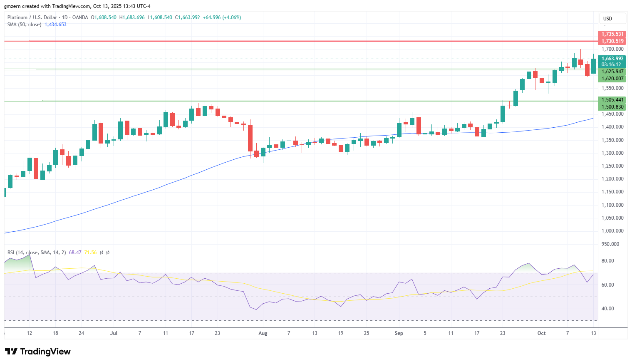Click the OANDA data source label

[x=80, y=17]
